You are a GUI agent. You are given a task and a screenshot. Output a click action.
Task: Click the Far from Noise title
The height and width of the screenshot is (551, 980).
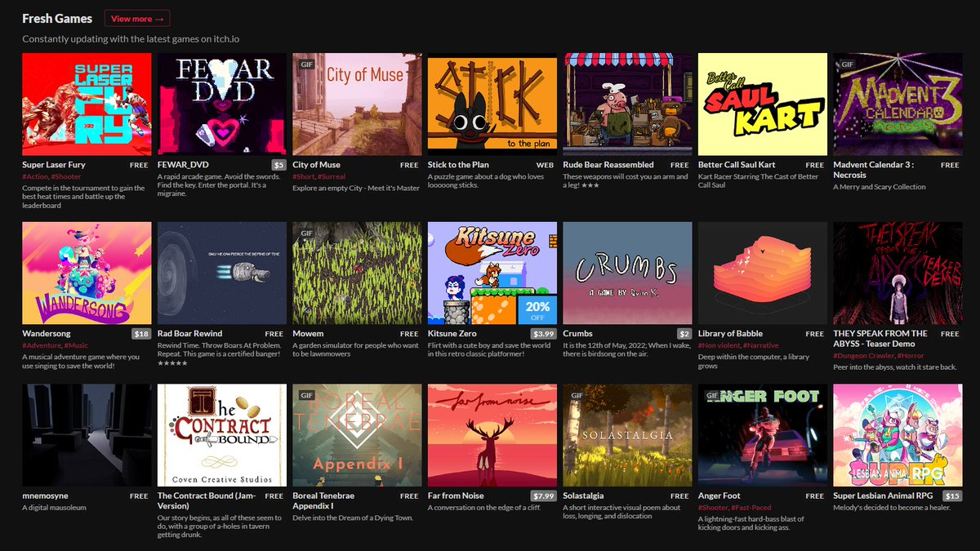tap(456, 495)
